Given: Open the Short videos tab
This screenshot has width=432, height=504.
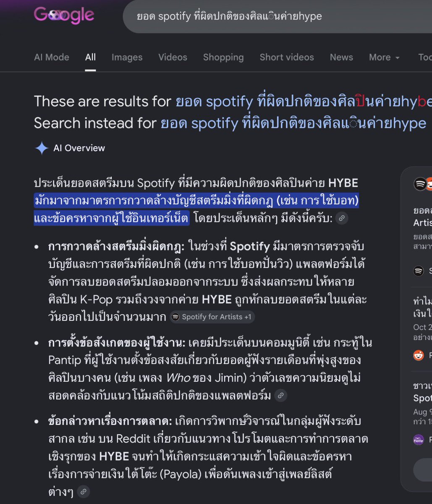Looking at the screenshot, I should (x=287, y=57).
